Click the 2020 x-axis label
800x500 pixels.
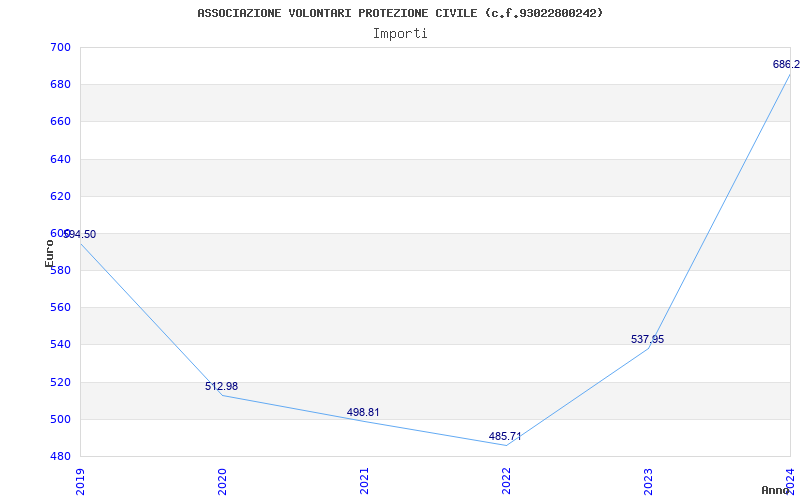pyautogui.click(x=222, y=482)
